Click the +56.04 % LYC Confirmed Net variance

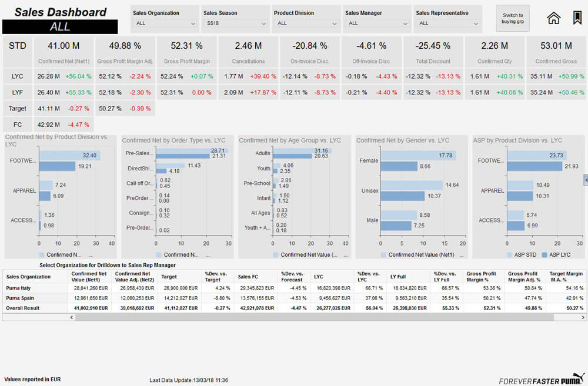click(78, 76)
